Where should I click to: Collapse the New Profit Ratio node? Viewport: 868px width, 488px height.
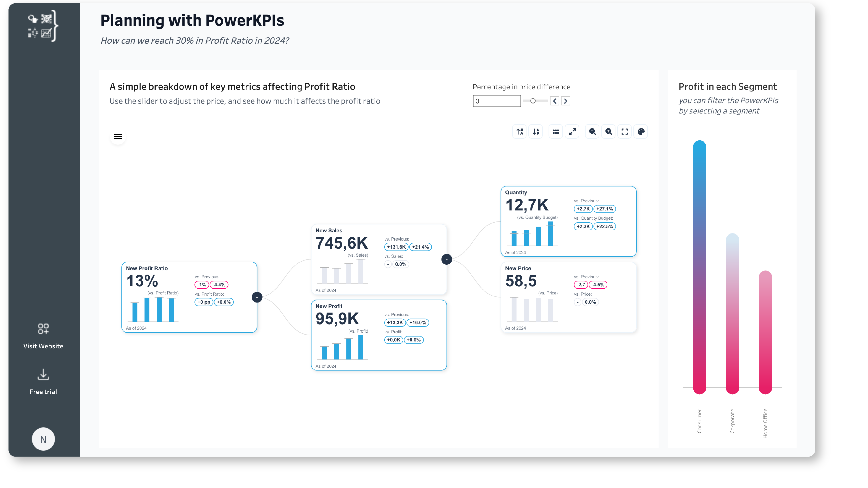(x=257, y=297)
